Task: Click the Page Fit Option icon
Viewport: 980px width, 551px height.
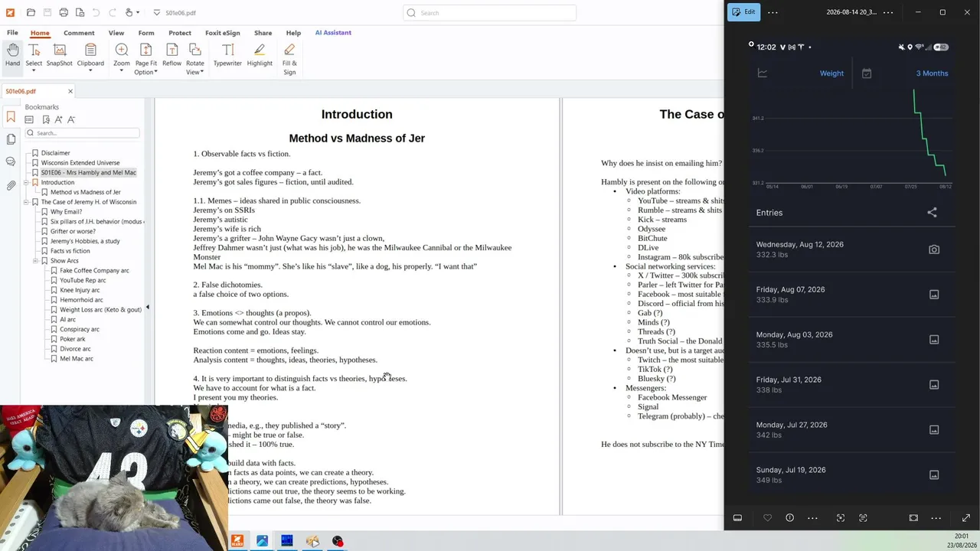Action: (145, 50)
